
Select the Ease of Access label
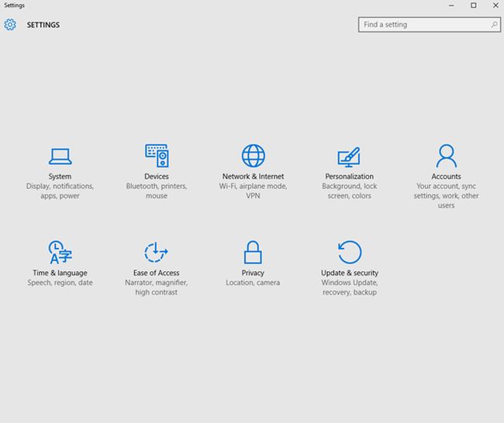pyautogui.click(x=156, y=273)
